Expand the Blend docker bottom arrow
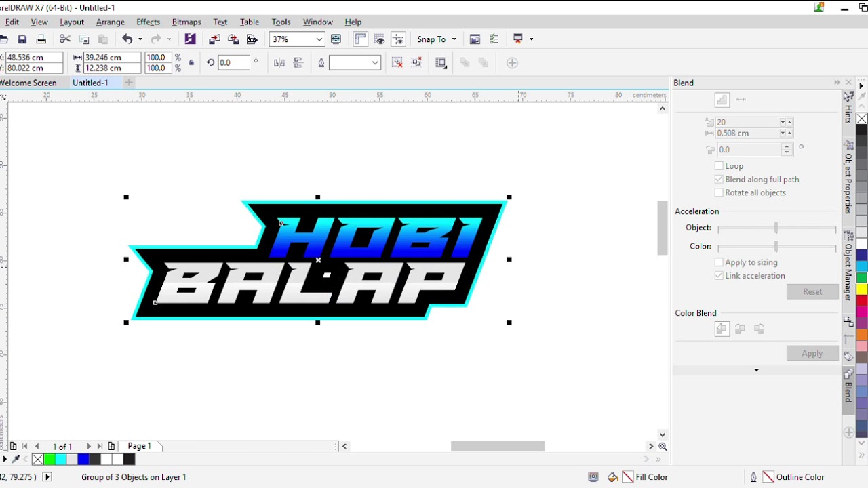 pyautogui.click(x=756, y=370)
